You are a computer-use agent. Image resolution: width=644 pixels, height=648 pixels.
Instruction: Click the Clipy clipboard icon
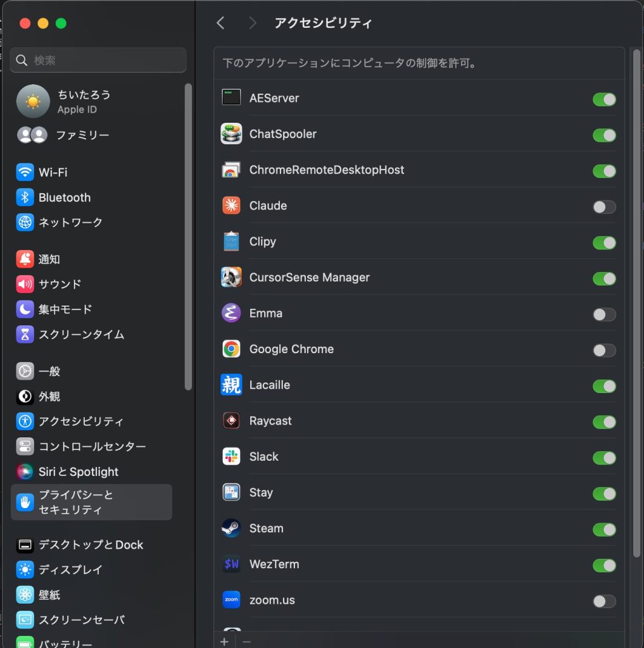(x=231, y=241)
